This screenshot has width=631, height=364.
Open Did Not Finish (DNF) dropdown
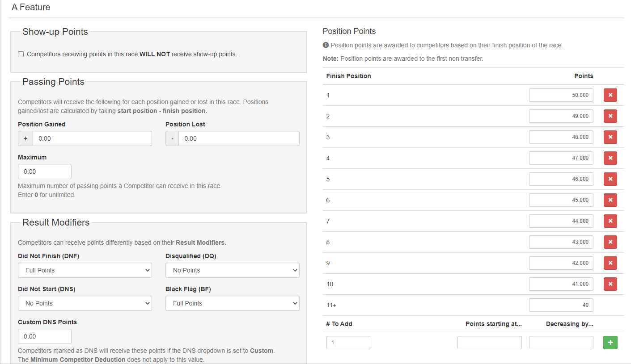point(85,270)
